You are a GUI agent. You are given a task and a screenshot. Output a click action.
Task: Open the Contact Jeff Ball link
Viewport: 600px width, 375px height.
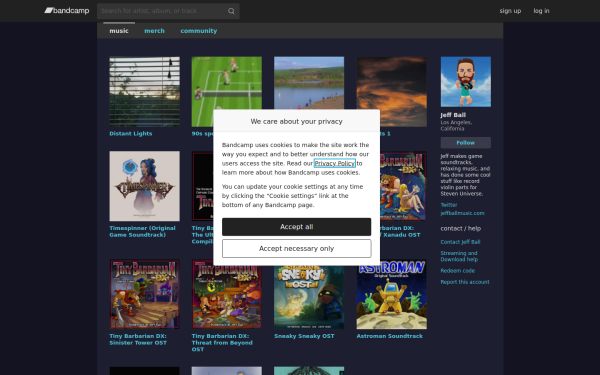click(x=460, y=242)
